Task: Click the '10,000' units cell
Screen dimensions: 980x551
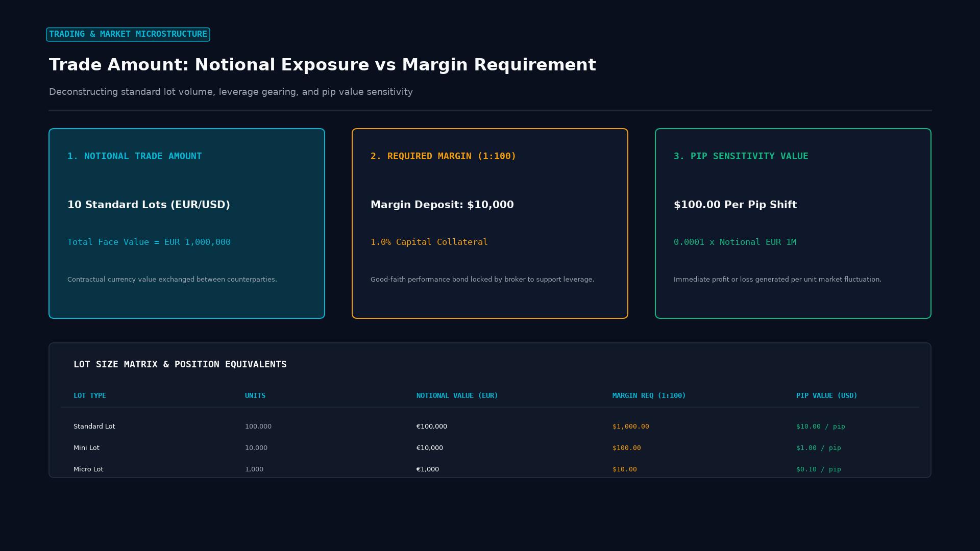Action: (256, 448)
